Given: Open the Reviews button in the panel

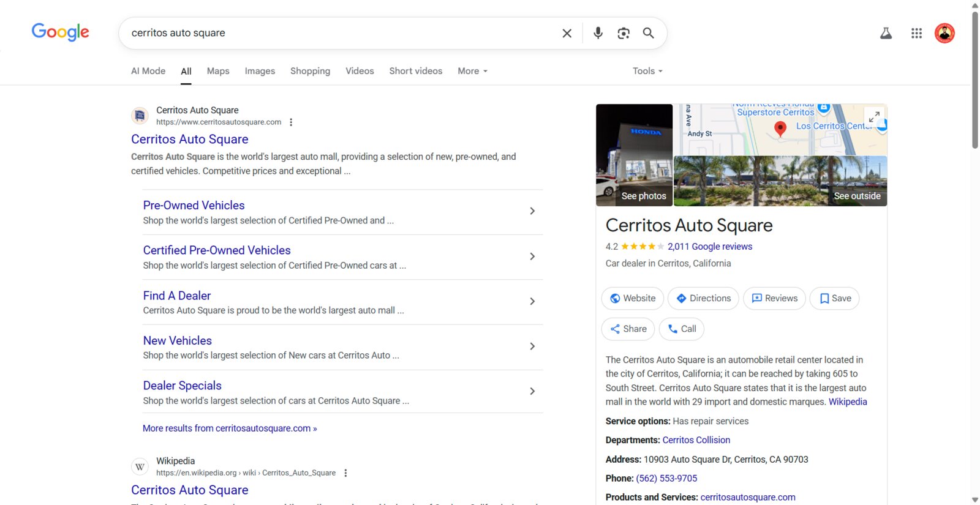Looking at the screenshot, I should pos(774,298).
